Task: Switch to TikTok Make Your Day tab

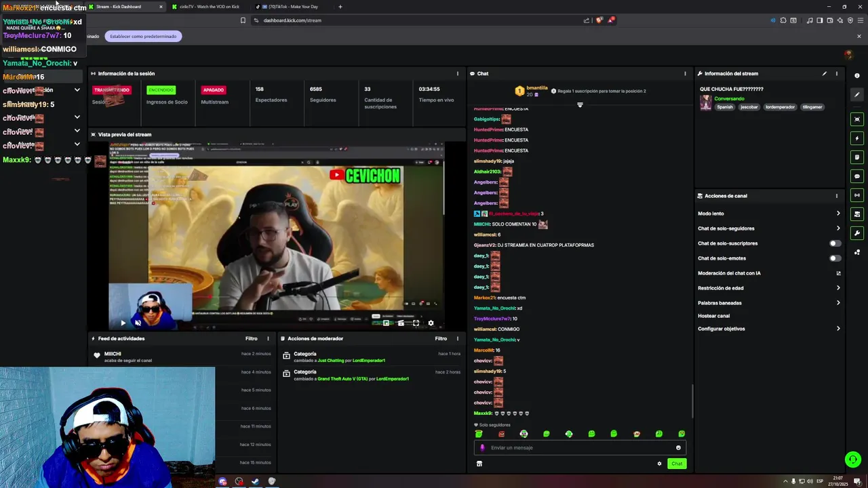Action: 293,7
